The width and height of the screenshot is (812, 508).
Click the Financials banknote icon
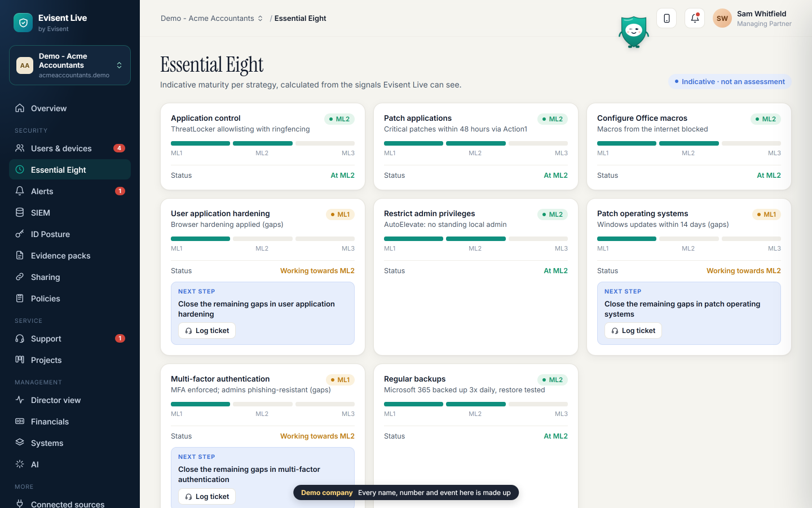(x=20, y=422)
